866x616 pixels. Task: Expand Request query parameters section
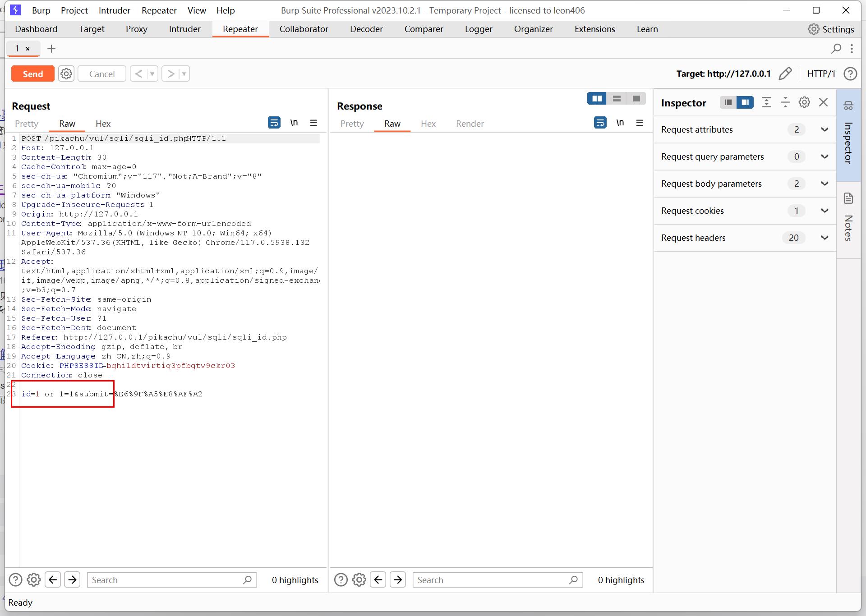745,157
